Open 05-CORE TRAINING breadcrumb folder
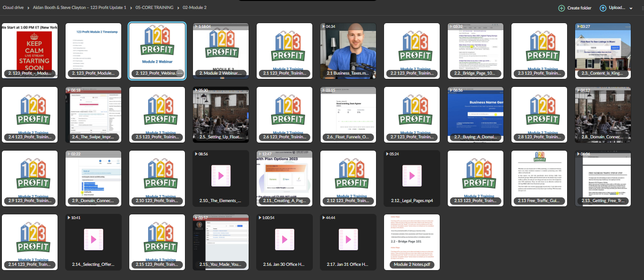Image resolution: width=644 pixels, height=280 pixels. pyautogui.click(x=154, y=8)
